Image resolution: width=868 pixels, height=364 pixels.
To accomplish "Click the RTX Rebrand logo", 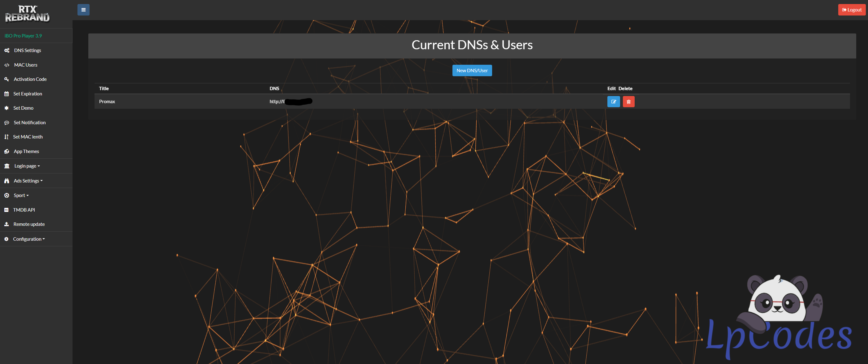I will tap(27, 14).
